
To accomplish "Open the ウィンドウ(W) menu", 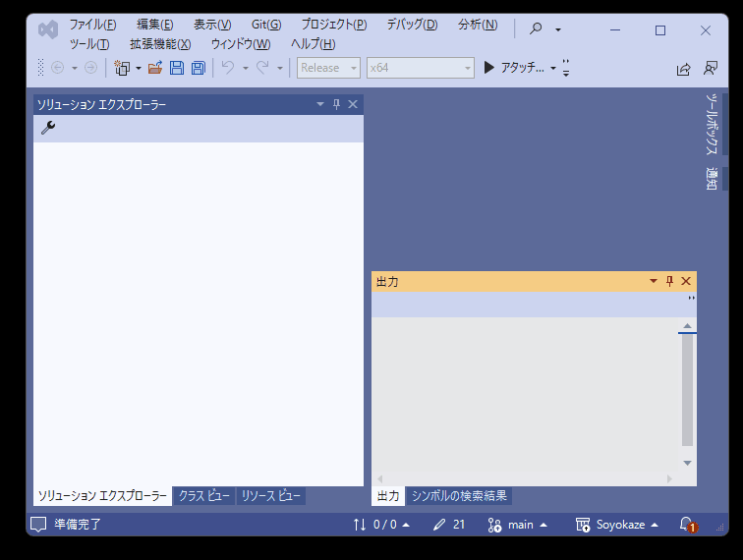I will [241, 44].
